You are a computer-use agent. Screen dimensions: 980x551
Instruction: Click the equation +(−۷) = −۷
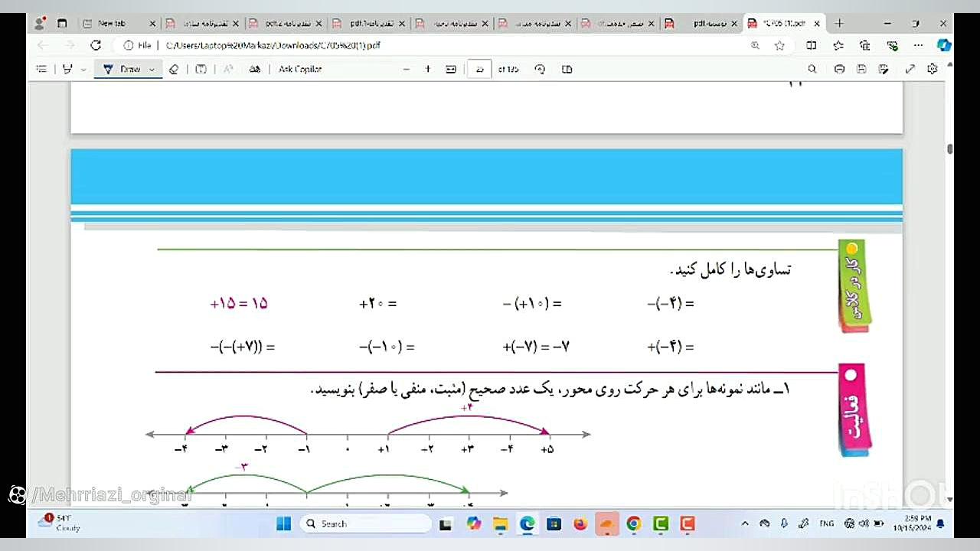pyautogui.click(x=536, y=347)
